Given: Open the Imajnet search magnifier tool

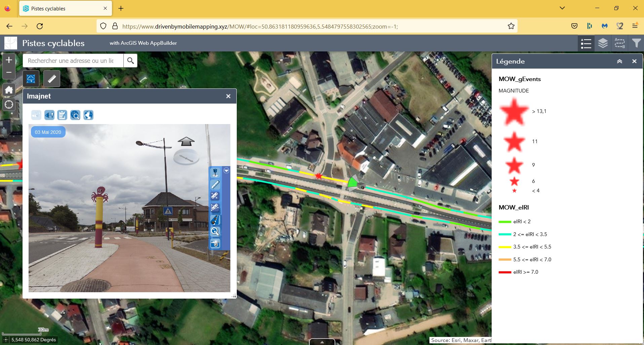Looking at the screenshot, I should (75, 115).
